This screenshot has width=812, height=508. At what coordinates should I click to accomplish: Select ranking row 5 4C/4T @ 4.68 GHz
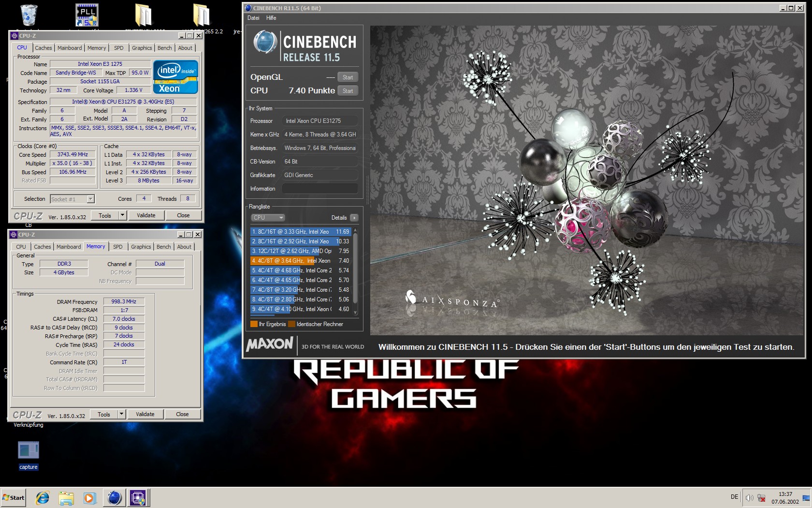click(x=301, y=270)
